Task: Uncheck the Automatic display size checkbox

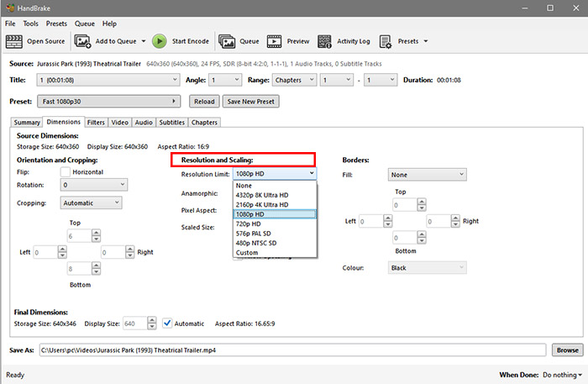Action: (x=167, y=324)
